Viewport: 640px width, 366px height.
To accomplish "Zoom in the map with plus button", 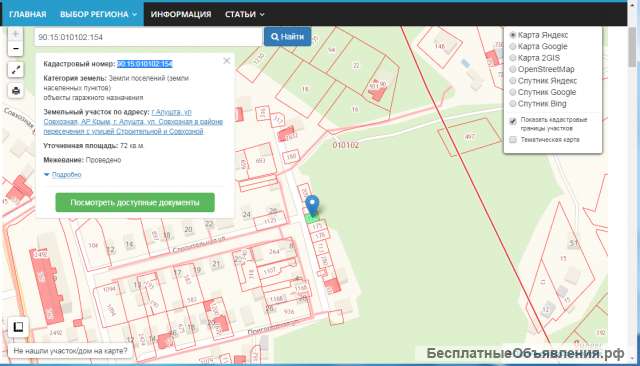I will click(x=16, y=33).
